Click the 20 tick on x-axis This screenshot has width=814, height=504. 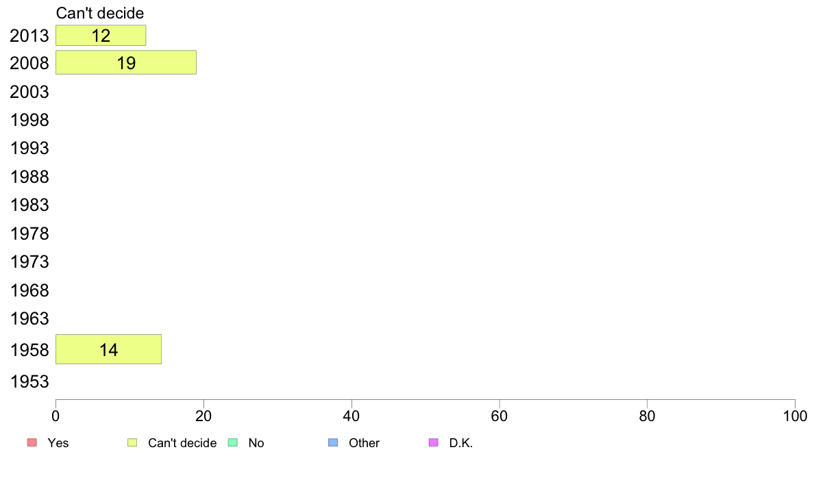(203, 416)
